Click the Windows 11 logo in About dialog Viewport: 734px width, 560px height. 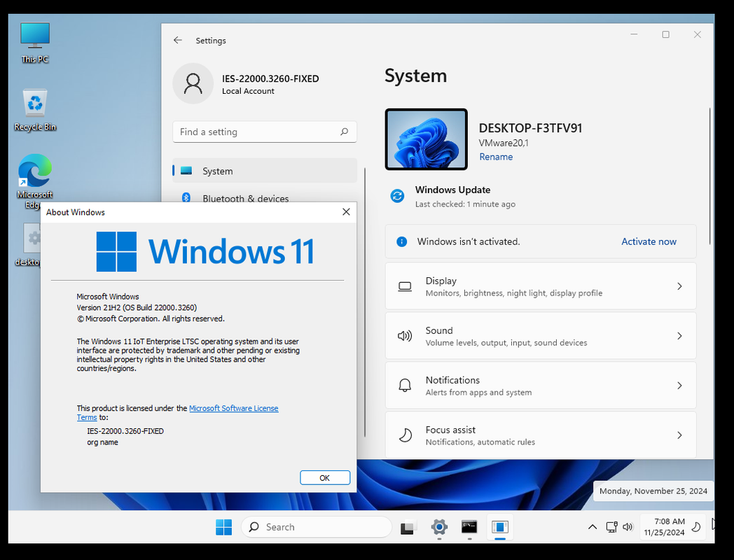coord(205,252)
